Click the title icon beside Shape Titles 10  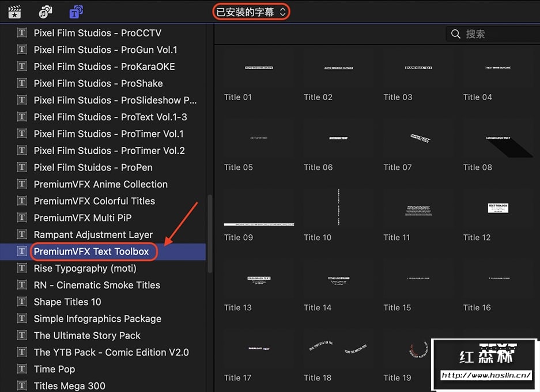click(22, 302)
